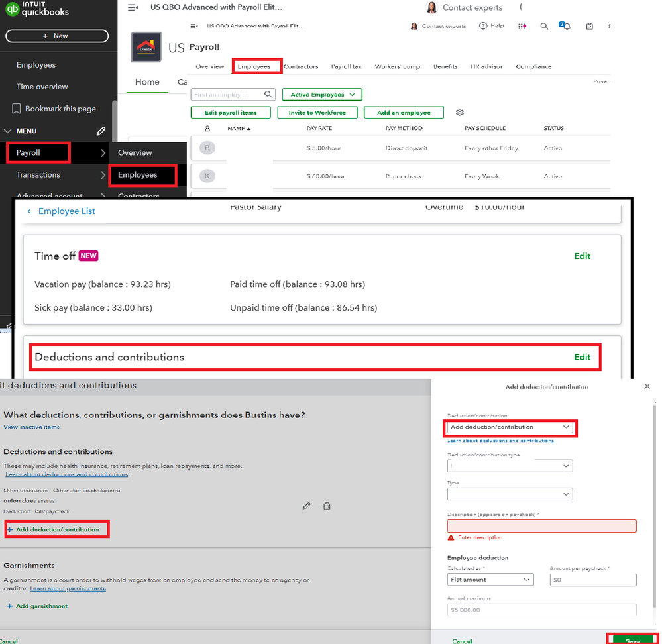Click the inner hamburger menu icon
The width and height of the screenshot is (662, 644).
click(x=194, y=26)
